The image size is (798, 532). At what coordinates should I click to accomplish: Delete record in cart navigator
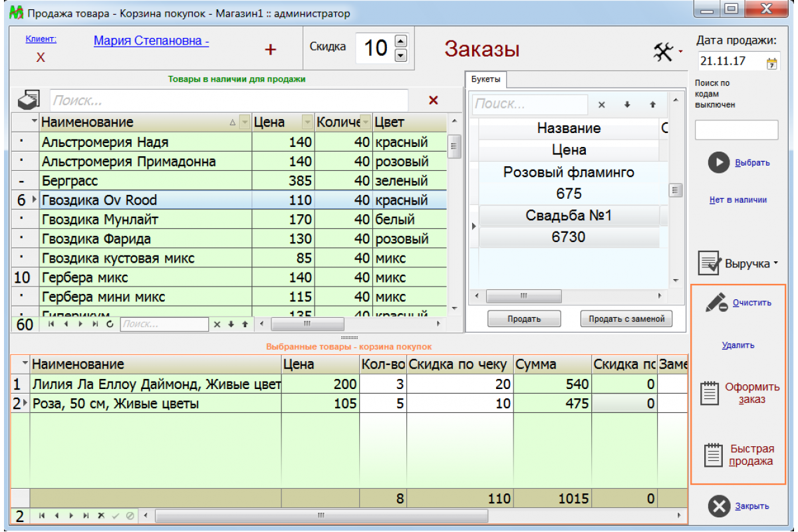[x=101, y=515]
